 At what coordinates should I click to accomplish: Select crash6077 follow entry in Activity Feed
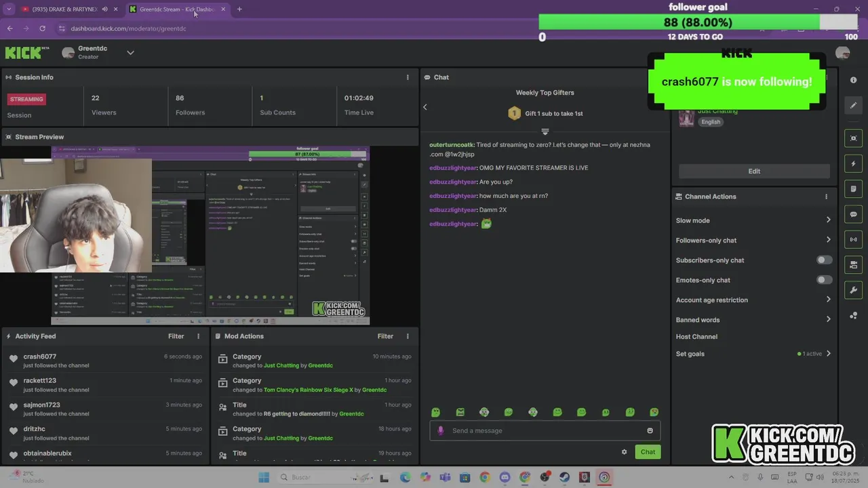pyautogui.click(x=106, y=361)
